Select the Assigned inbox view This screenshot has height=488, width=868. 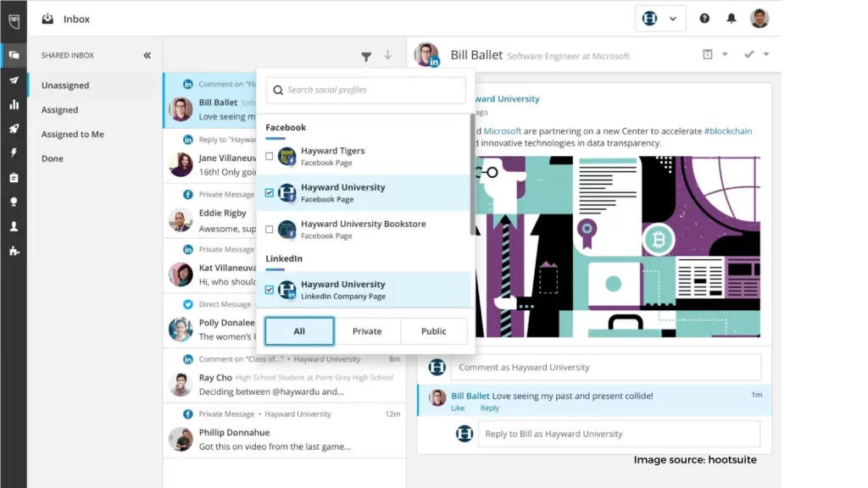pos(60,109)
